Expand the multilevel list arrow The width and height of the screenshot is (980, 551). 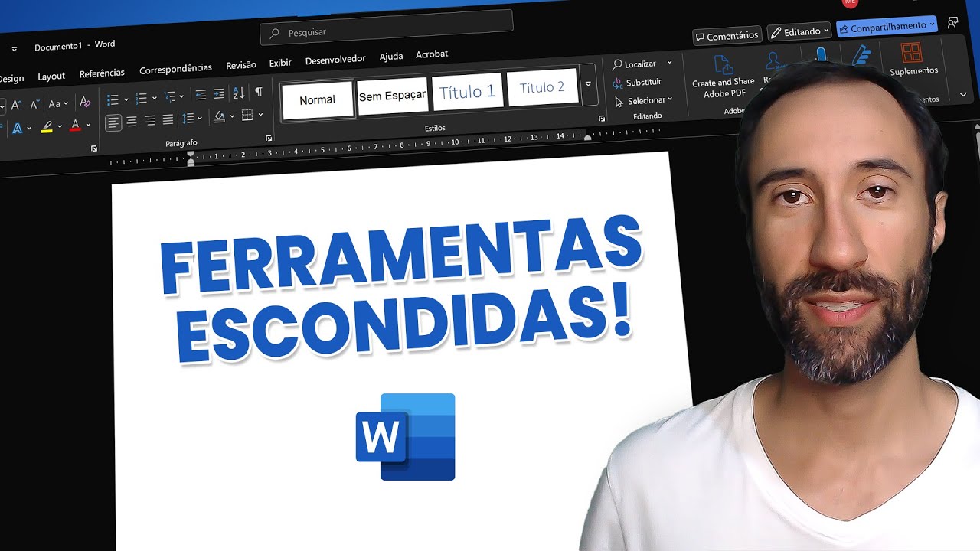[x=181, y=96]
